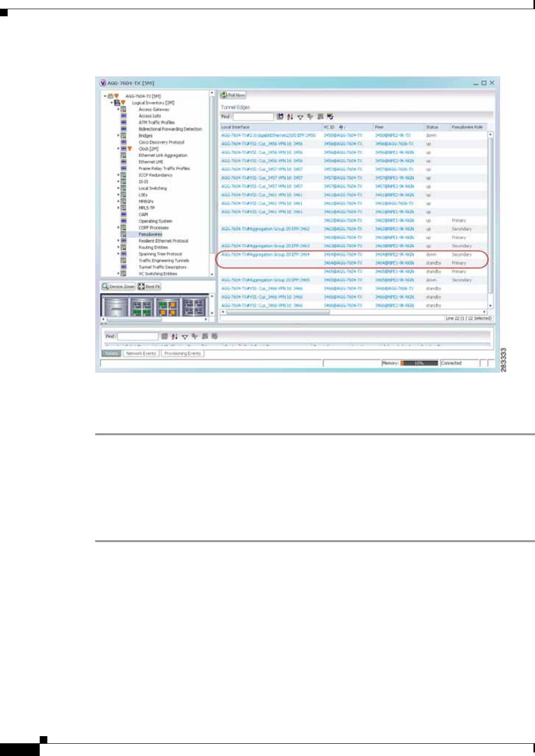Sort by the Pseudowire Role column header
The width and height of the screenshot is (535, 756).
click(468, 127)
